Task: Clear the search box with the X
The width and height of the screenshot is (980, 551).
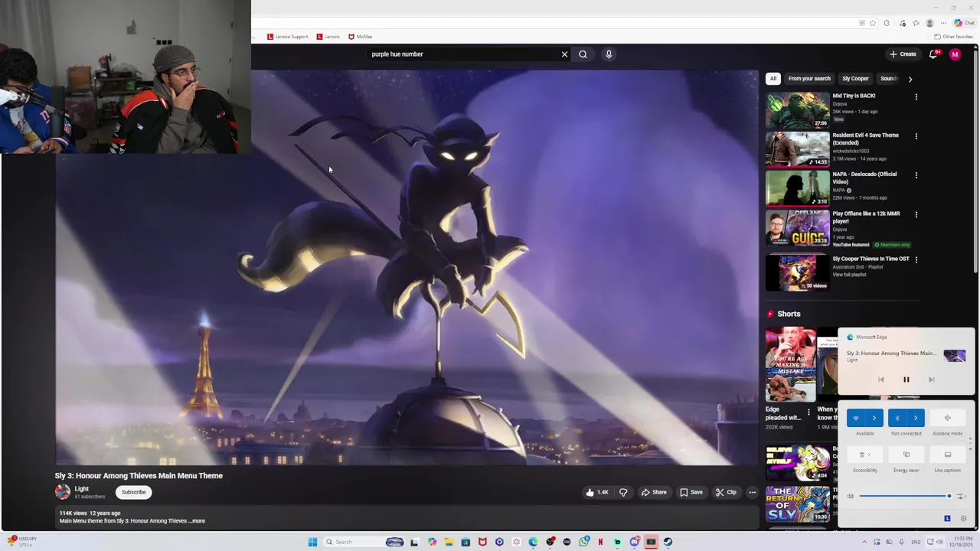Action: (564, 54)
